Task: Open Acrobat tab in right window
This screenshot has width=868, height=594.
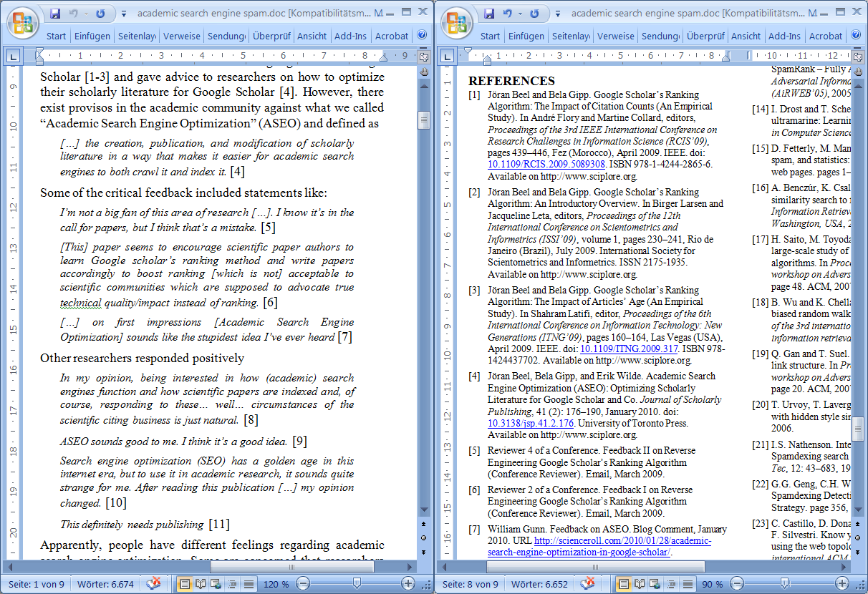Action: [x=826, y=36]
